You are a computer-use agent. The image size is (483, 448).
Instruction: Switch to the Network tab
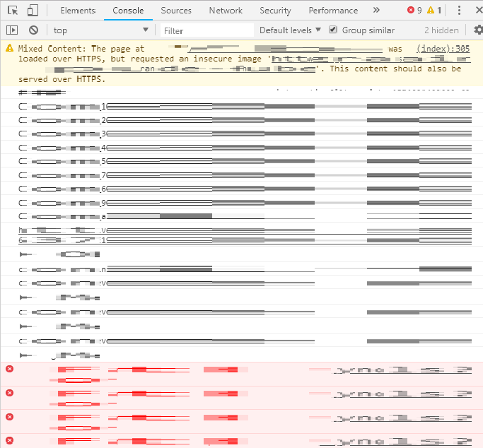[226, 11]
